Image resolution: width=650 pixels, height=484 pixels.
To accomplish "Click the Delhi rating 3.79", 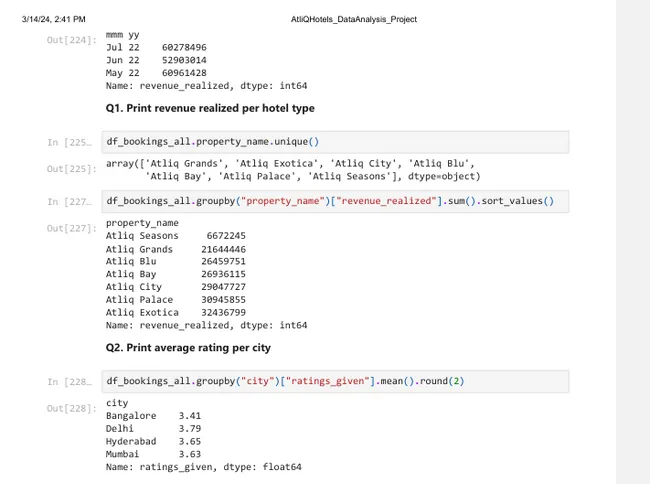I will point(190,428).
